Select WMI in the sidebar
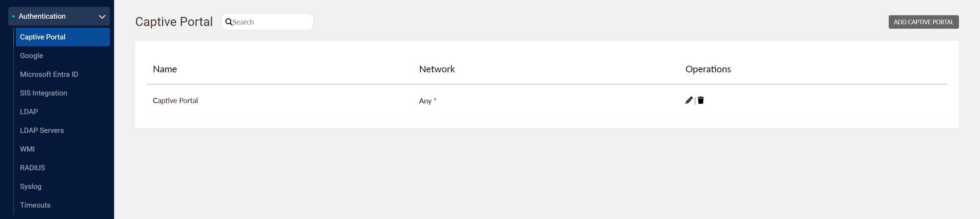The height and width of the screenshot is (219, 980). point(27,149)
